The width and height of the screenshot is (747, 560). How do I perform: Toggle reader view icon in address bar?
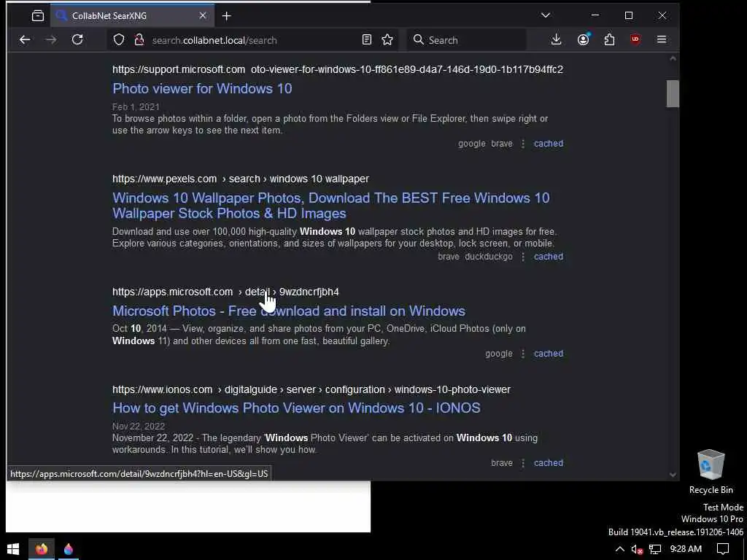(366, 39)
